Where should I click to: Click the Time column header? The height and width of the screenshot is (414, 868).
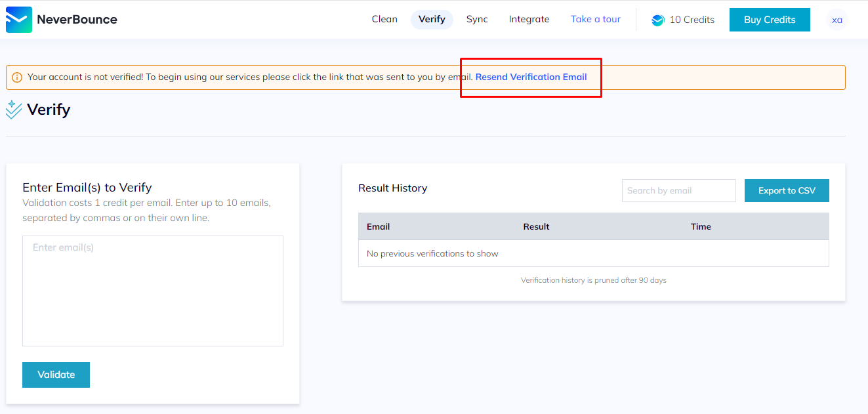click(x=701, y=226)
